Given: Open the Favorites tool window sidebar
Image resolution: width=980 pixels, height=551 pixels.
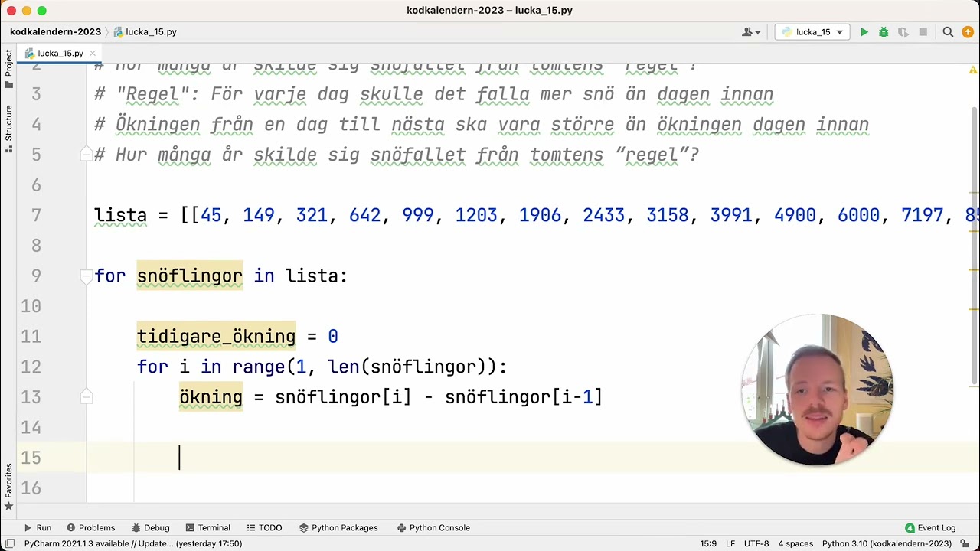Looking at the screenshot, I should point(8,487).
